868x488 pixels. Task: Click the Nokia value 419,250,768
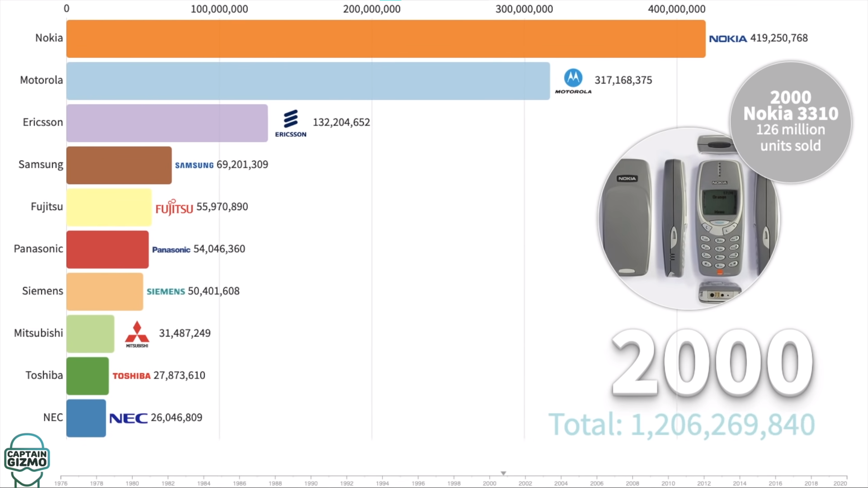click(779, 38)
